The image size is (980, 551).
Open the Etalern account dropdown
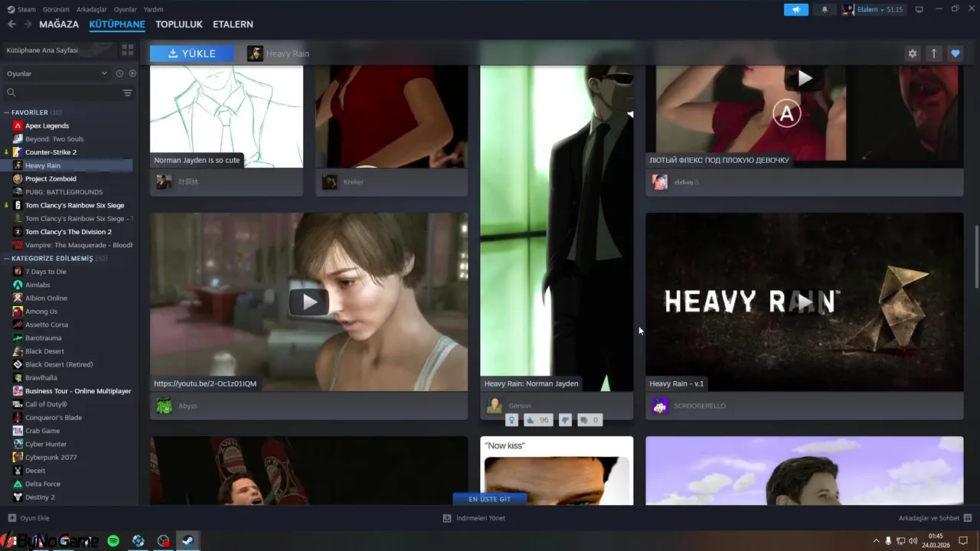tap(873, 9)
